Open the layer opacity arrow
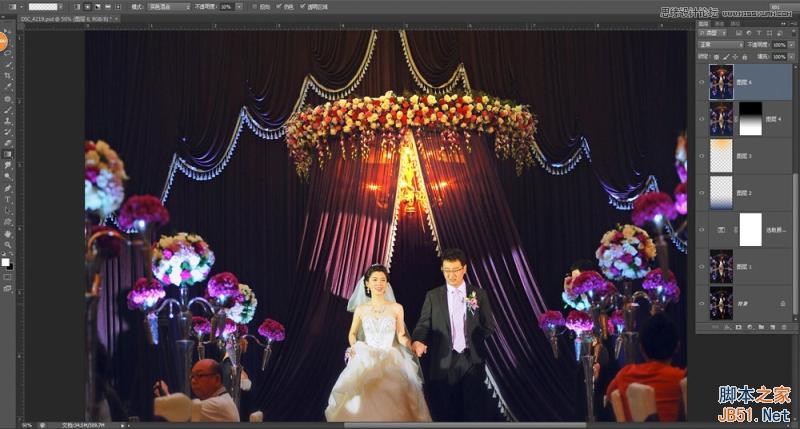Screen dimensions: 800x429 point(791,45)
